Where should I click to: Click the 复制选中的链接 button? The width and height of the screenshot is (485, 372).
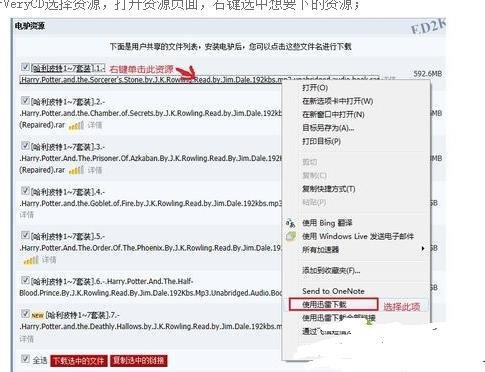(138, 361)
